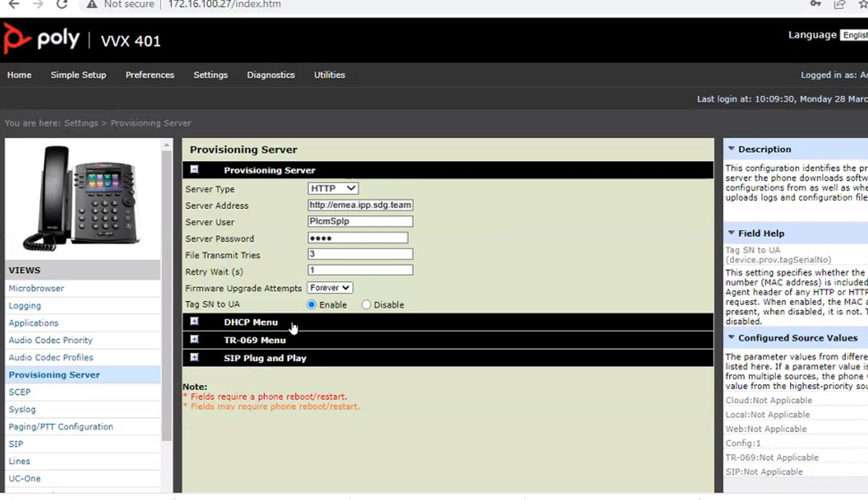Select Disable for Tag SN to UA
The height and width of the screenshot is (500, 868).
click(366, 305)
